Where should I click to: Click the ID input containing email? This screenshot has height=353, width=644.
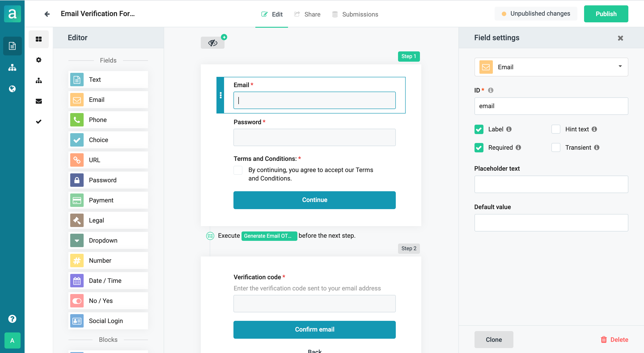pos(551,106)
